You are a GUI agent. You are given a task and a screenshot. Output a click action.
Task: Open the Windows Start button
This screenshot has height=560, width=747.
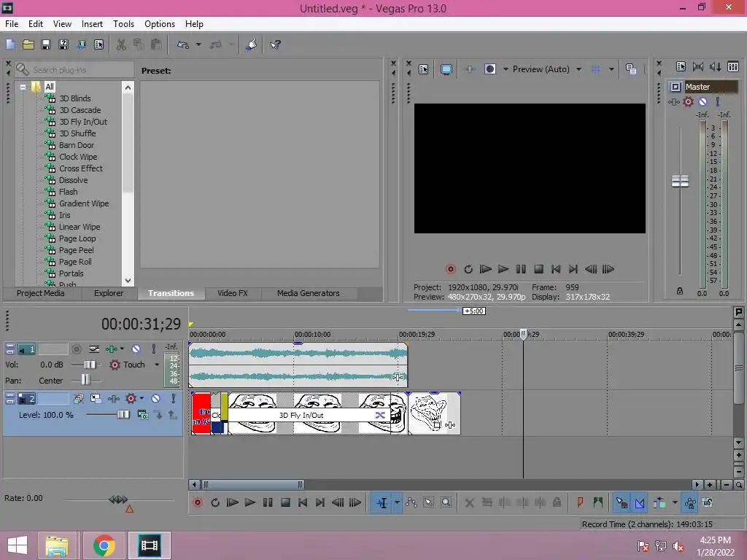click(18, 545)
